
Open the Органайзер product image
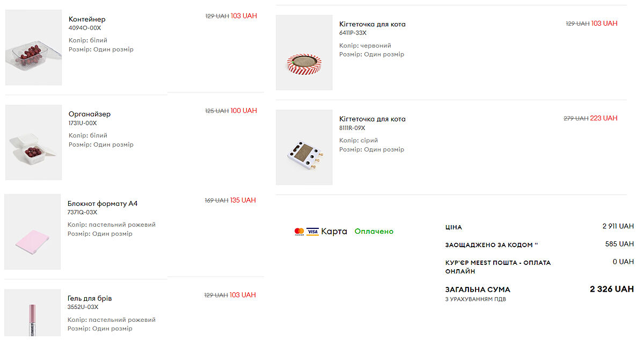click(33, 142)
